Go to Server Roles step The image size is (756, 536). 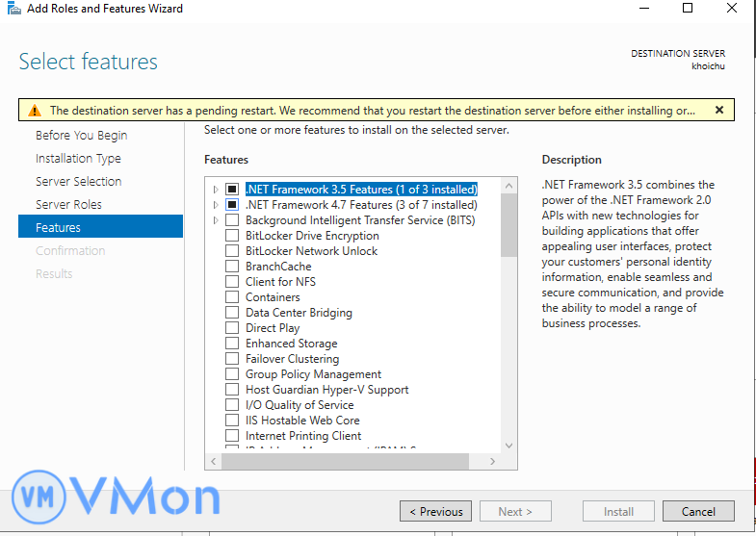(68, 204)
